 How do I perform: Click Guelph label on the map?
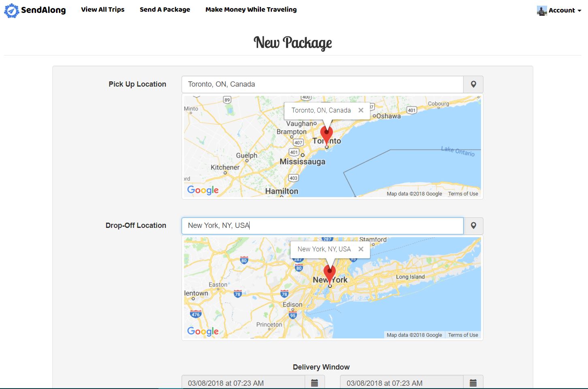[x=246, y=155]
